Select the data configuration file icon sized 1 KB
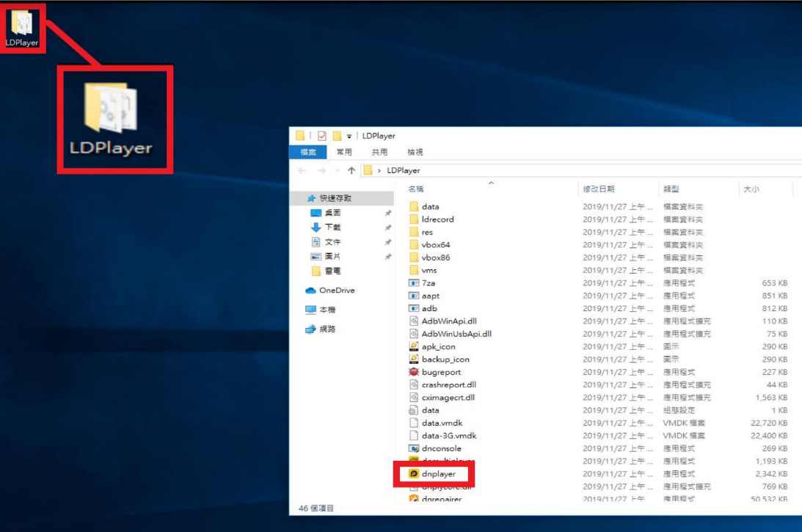Image resolution: width=802 pixels, height=532 pixels. click(x=414, y=410)
